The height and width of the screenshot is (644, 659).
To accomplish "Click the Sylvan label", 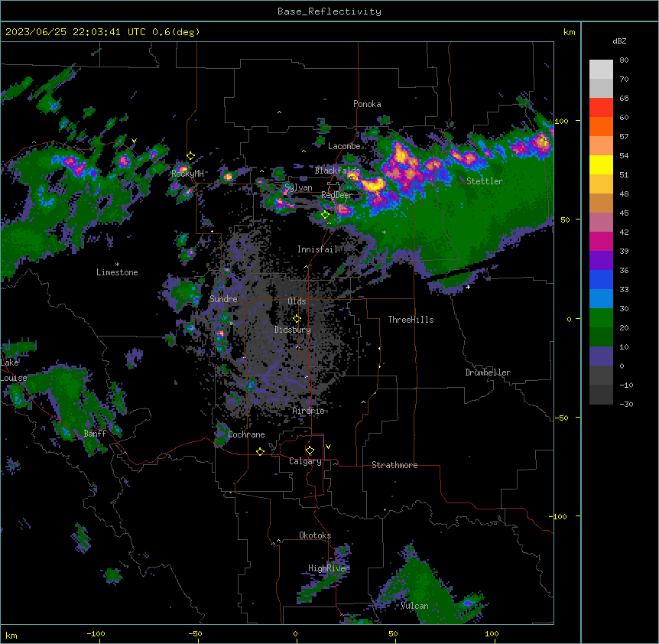I will pos(298,187).
